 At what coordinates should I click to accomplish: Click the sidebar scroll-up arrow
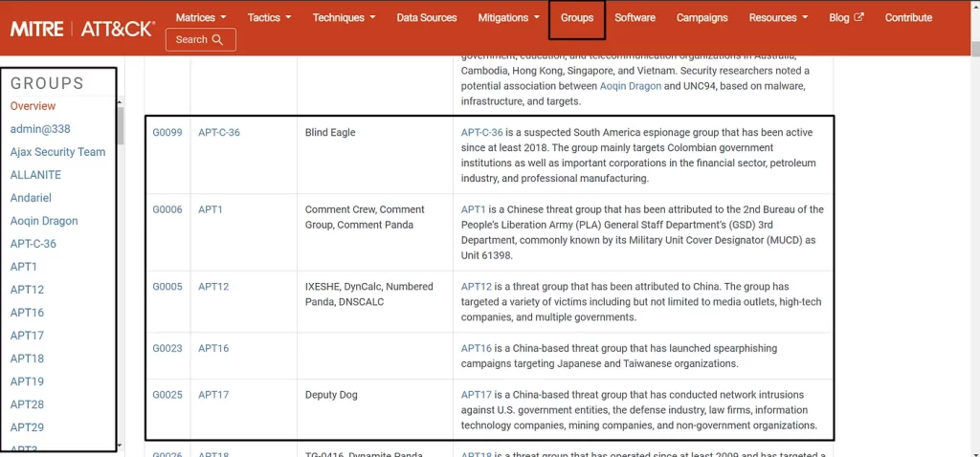(x=120, y=103)
